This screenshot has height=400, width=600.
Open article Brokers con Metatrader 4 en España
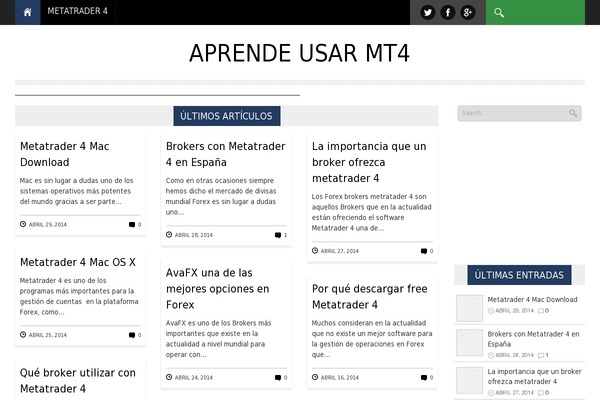coord(225,154)
